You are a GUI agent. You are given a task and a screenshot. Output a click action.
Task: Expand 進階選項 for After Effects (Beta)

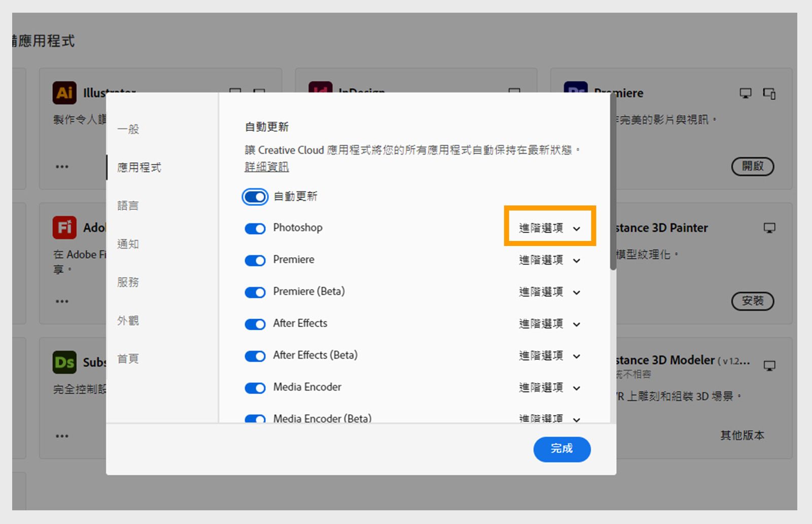(x=550, y=356)
